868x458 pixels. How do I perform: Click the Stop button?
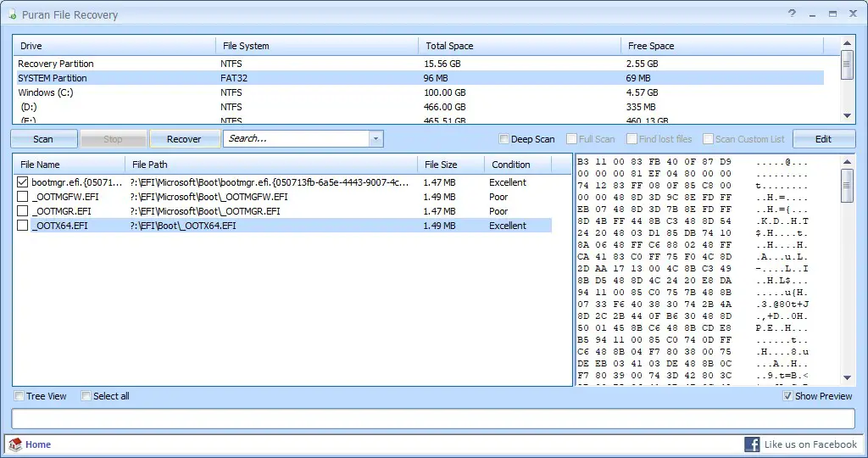pos(113,139)
